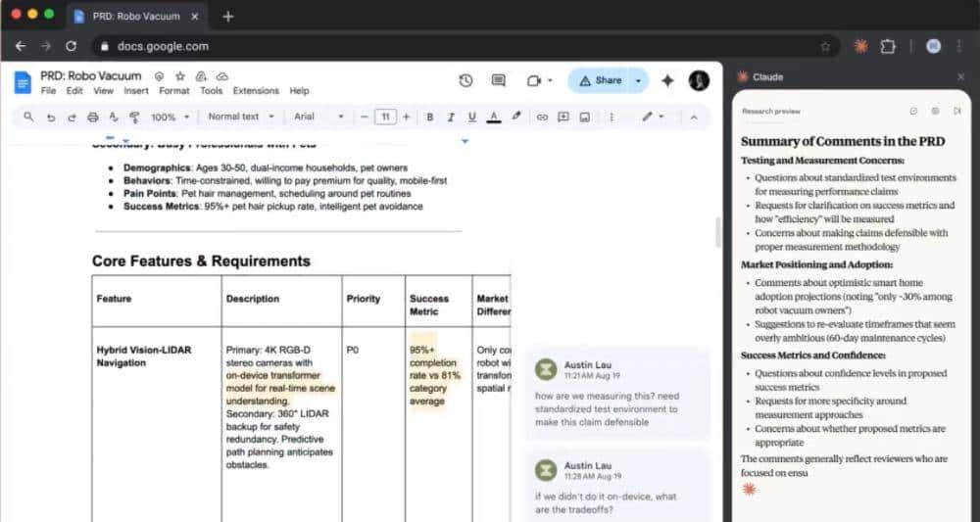Click the Share button
Image resolution: width=980 pixels, height=522 pixels.
tap(599, 80)
